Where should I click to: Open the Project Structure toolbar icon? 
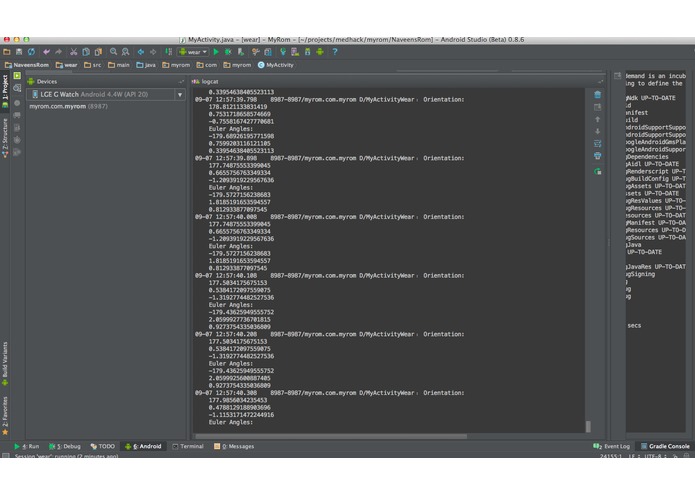268,52
